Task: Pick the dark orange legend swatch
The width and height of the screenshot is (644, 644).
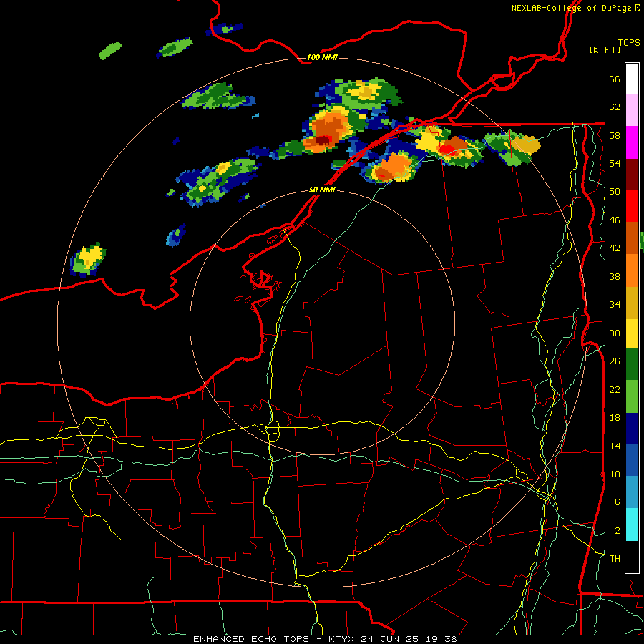Action: click(x=632, y=238)
